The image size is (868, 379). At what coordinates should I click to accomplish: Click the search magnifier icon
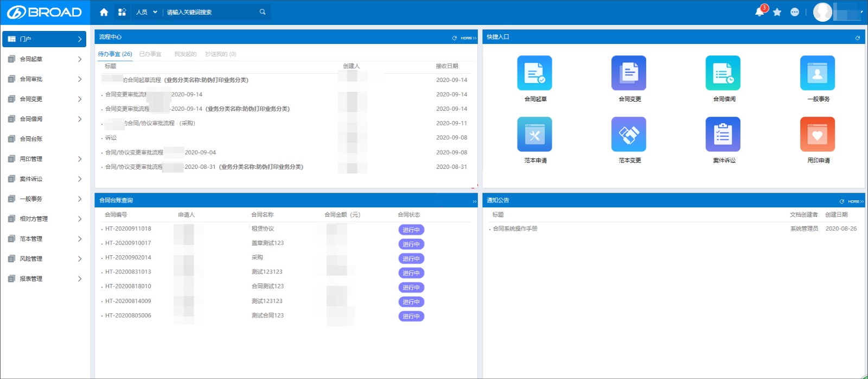(x=263, y=12)
